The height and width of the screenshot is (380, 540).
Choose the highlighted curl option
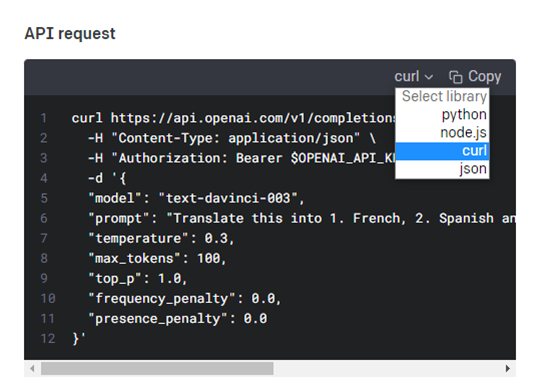point(442,151)
